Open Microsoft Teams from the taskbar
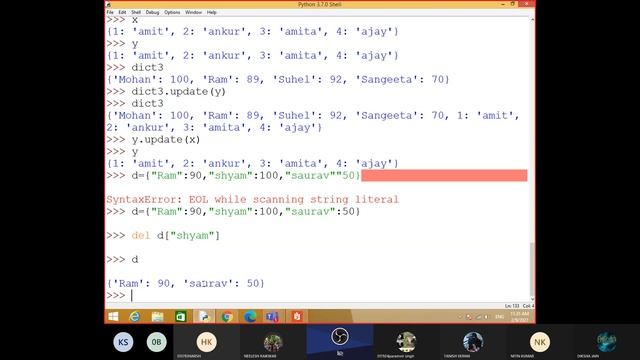Image resolution: width=640 pixels, height=360 pixels. [272, 316]
